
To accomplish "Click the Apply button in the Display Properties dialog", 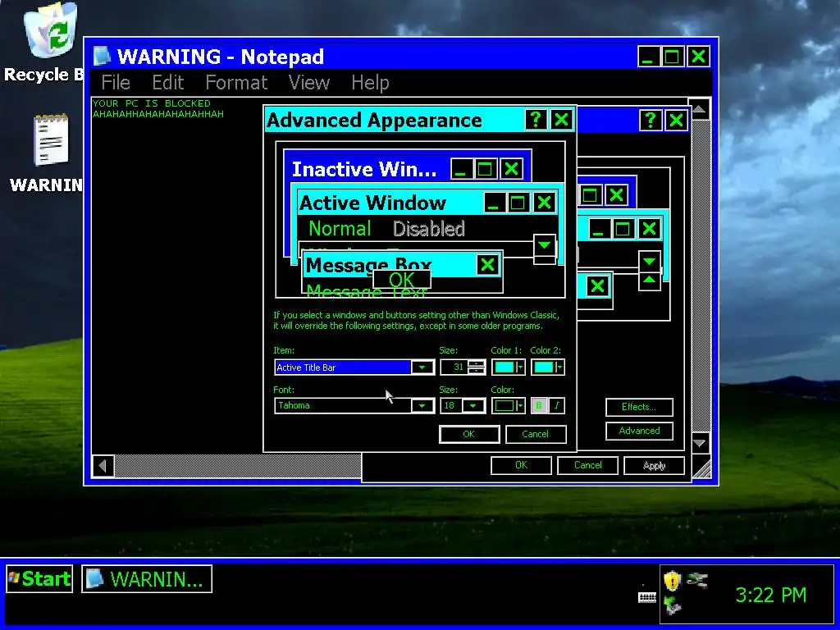I will tap(654, 465).
